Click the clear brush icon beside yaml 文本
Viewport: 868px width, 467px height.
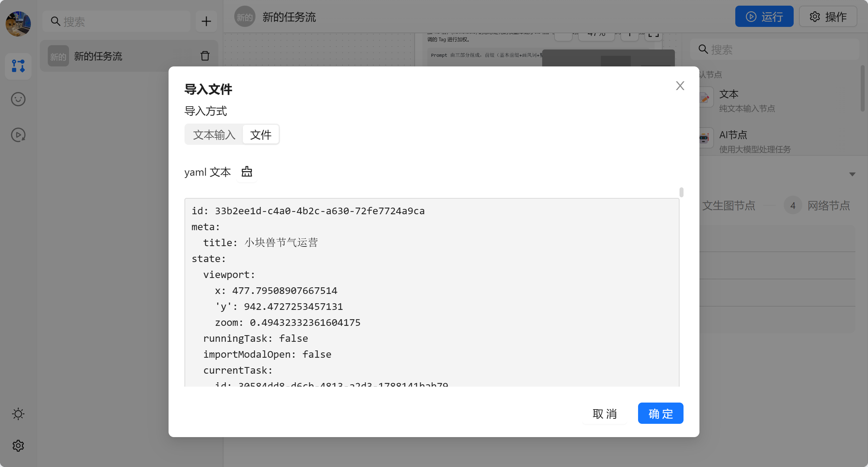click(x=247, y=172)
